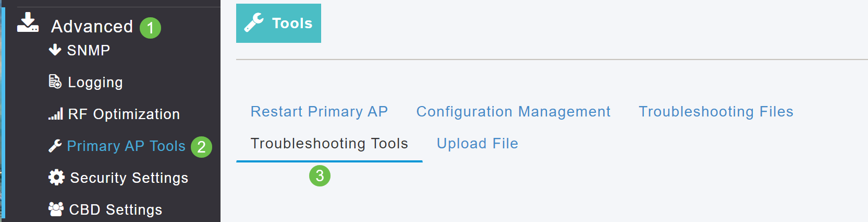Click the Primary AP Tools wrench icon
Image resolution: width=868 pixels, height=222 pixels.
(x=55, y=146)
